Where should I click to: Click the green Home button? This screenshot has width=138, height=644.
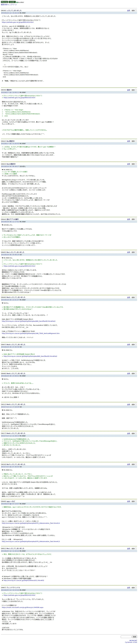point(4,2)
